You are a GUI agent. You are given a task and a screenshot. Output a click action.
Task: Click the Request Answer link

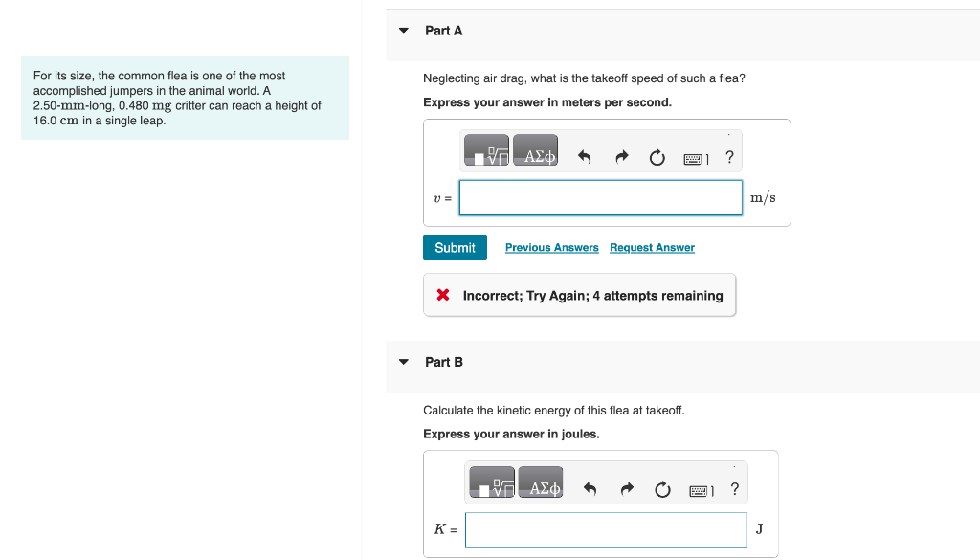pyautogui.click(x=652, y=248)
